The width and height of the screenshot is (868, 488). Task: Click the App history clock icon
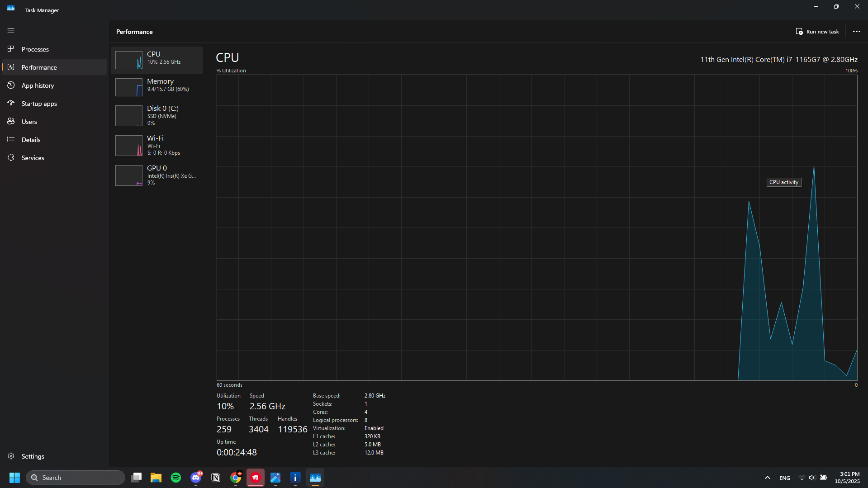coord(11,85)
